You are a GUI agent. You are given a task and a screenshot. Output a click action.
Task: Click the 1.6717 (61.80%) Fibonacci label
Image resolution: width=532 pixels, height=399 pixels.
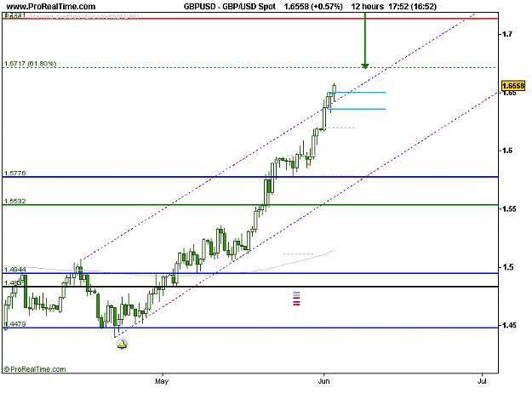[30, 64]
